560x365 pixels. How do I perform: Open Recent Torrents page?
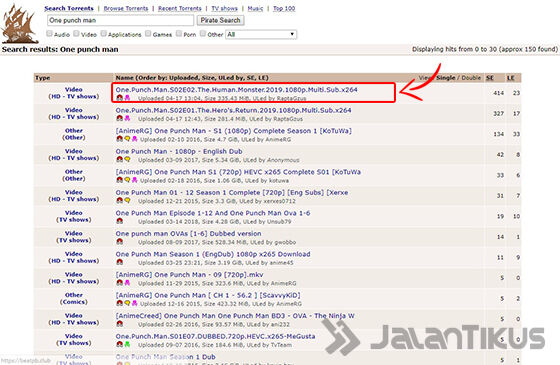[180, 9]
